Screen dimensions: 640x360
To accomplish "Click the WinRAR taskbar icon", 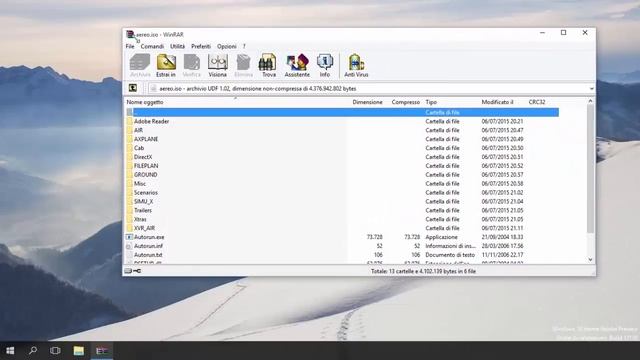I will click(x=102, y=351).
